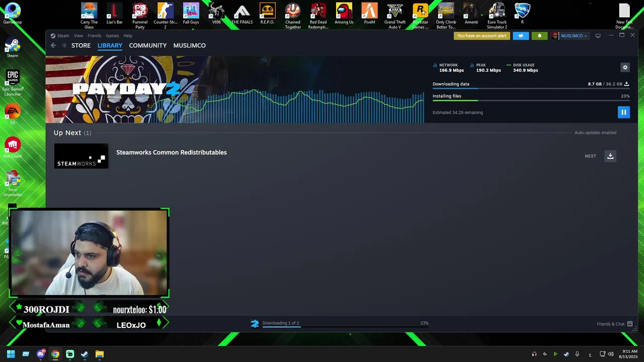This screenshot has width=644, height=362.
Task: Open the View menu
Action: click(x=78, y=36)
